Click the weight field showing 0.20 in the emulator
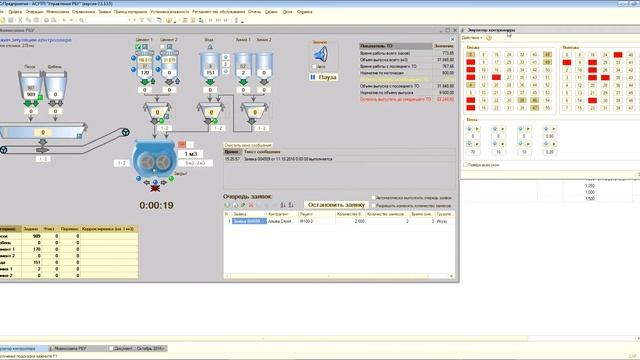The height and width of the screenshot is (360, 640). 550,152
